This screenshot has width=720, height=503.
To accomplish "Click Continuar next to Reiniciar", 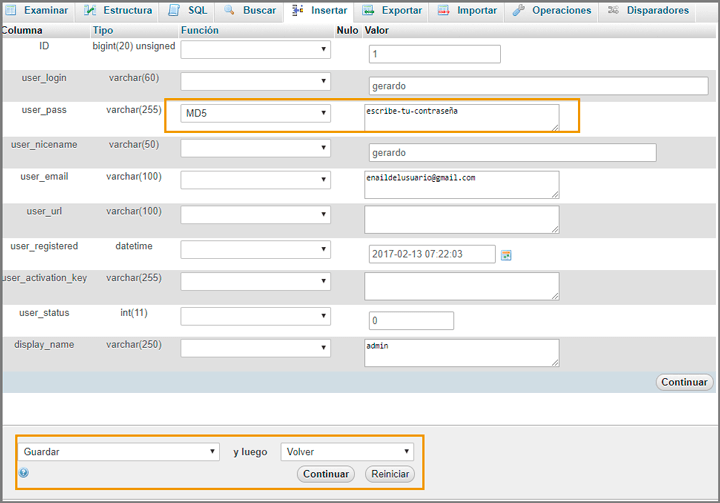I will [x=325, y=474].
